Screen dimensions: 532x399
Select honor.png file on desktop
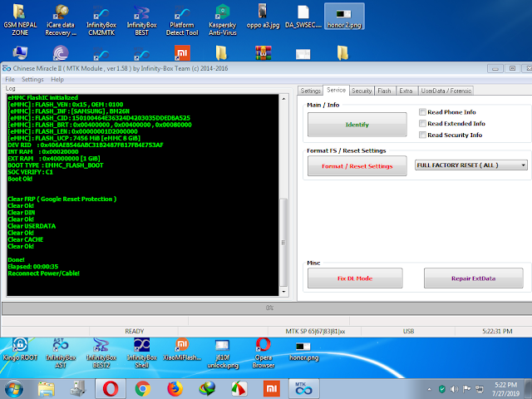click(x=303, y=351)
